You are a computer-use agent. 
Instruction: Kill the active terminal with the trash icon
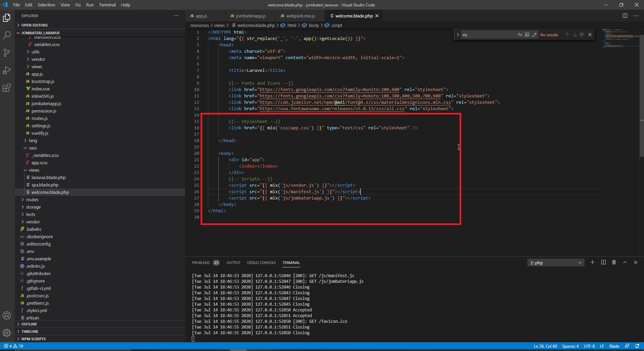(x=614, y=262)
